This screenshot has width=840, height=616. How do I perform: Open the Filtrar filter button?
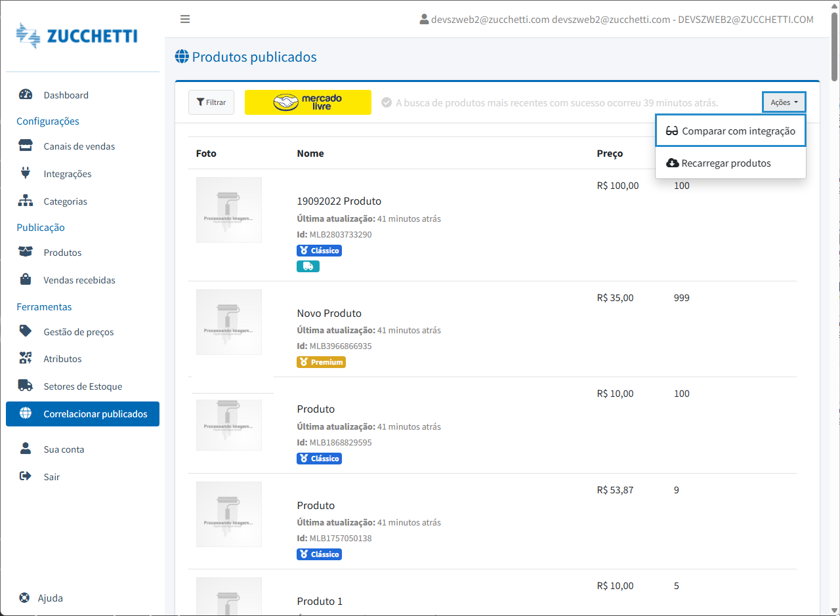click(211, 102)
